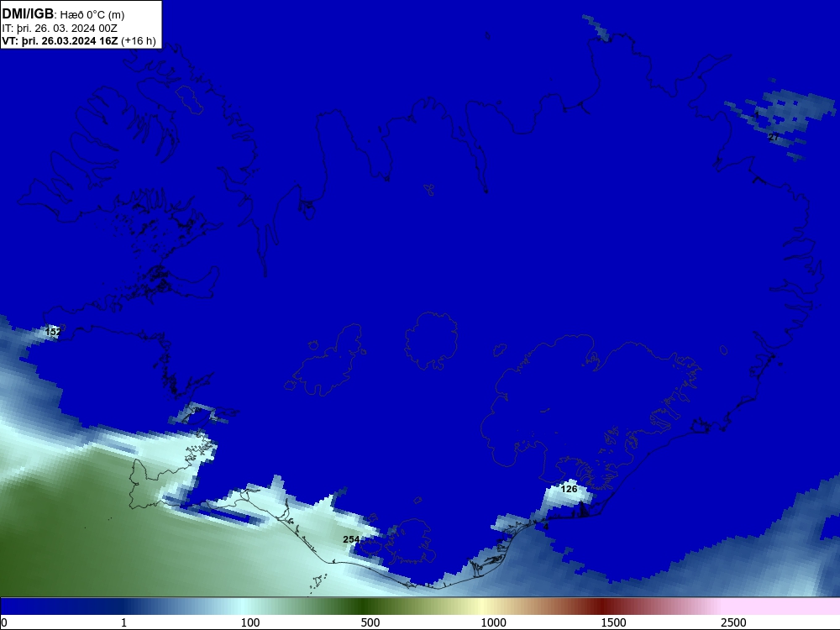This screenshot has width=840, height=630.
Task: Click the DMI/IGB title text
Action: coord(28,14)
